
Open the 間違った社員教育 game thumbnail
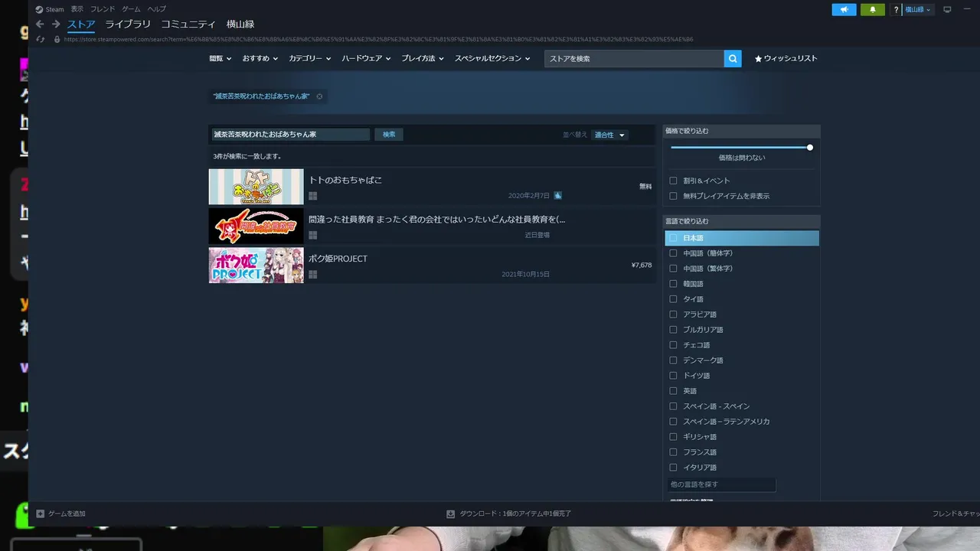tap(256, 226)
